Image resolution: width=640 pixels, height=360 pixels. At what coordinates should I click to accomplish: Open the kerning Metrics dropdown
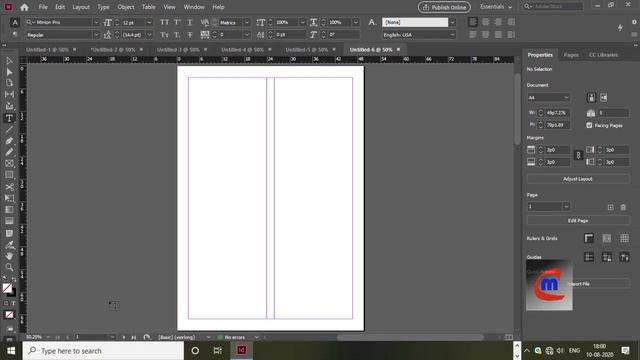(x=247, y=22)
